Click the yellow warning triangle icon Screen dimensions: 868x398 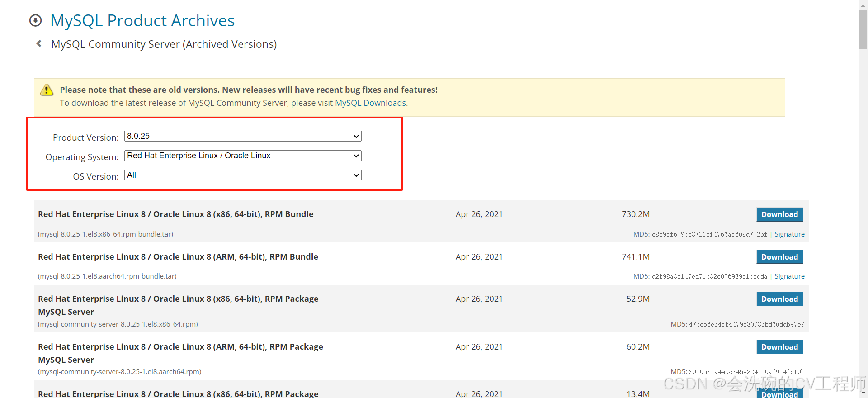coord(47,90)
